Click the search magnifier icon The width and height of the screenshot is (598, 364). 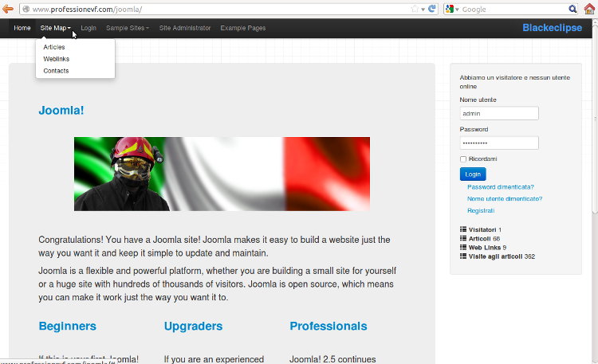click(572, 9)
